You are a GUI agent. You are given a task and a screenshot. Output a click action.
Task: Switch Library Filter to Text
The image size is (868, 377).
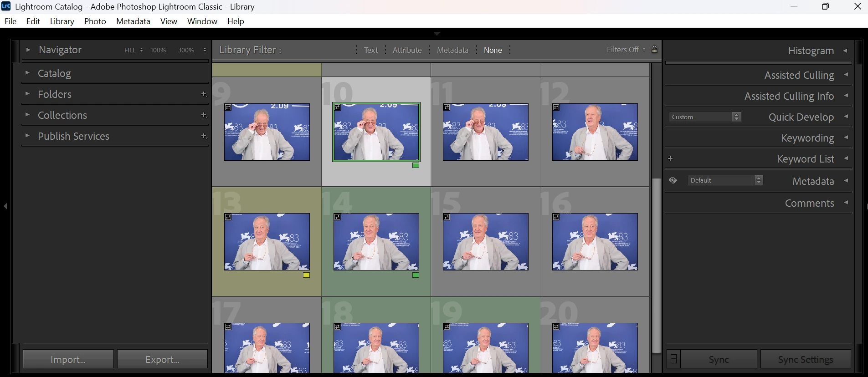click(x=371, y=50)
